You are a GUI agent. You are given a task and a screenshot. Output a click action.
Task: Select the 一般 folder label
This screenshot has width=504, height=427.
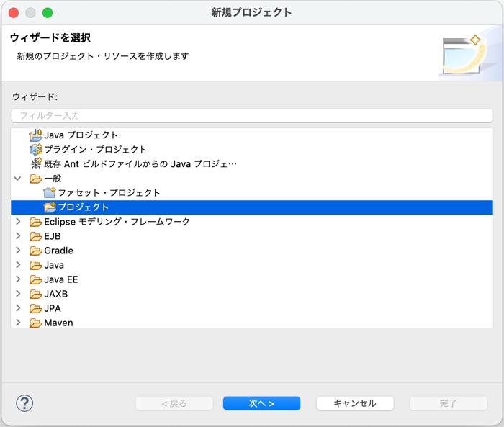coord(53,178)
